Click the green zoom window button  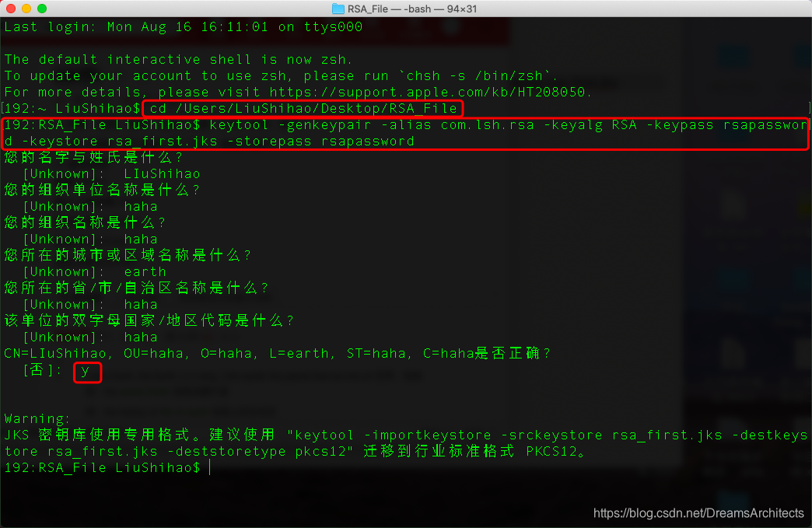pyautogui.click(x=42, y=9)
